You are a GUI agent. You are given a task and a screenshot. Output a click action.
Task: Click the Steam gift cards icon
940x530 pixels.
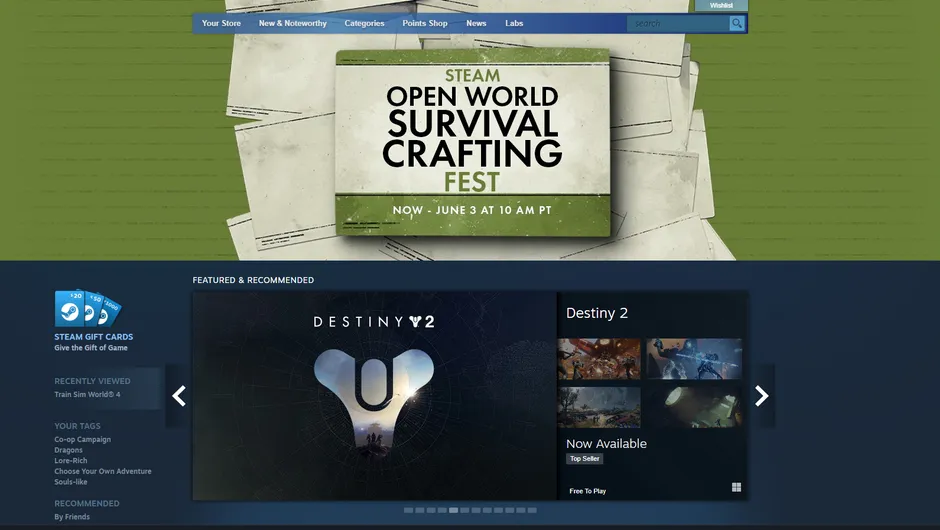click(x=87, y=308)
